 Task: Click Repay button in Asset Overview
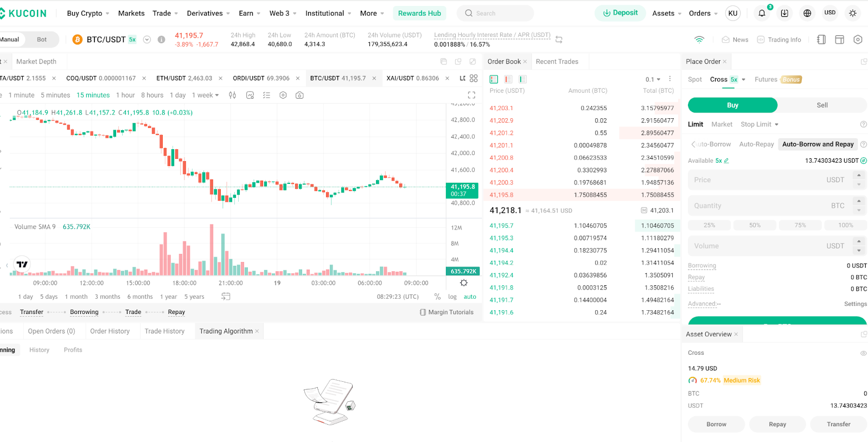coord(777,424)
